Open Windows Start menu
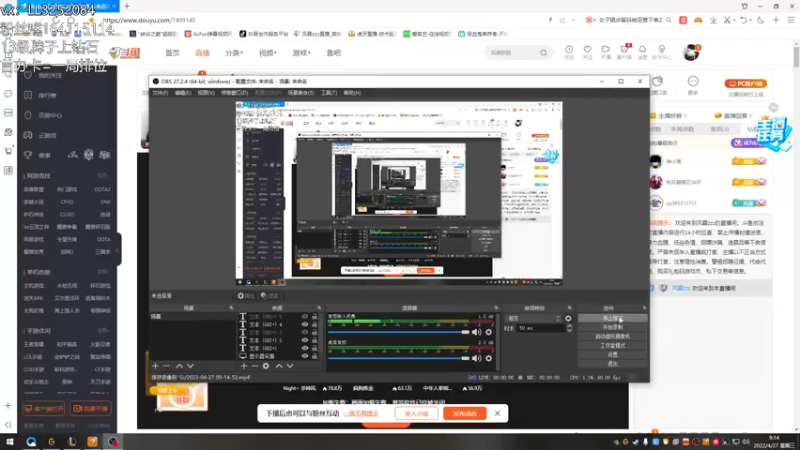The width and height of the screenshot is (800, 450). click(9, 441)
